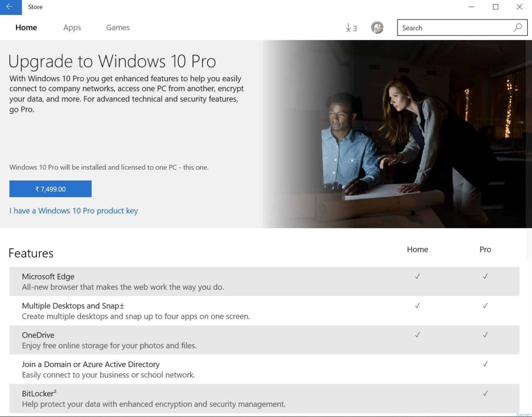Click the Features heading

[31, 253]
